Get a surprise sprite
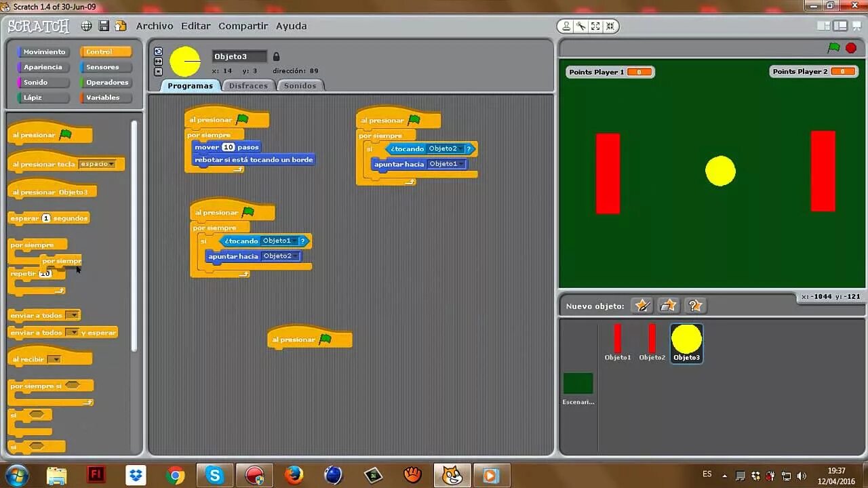868x488 pixels. (x=696, y=306)
